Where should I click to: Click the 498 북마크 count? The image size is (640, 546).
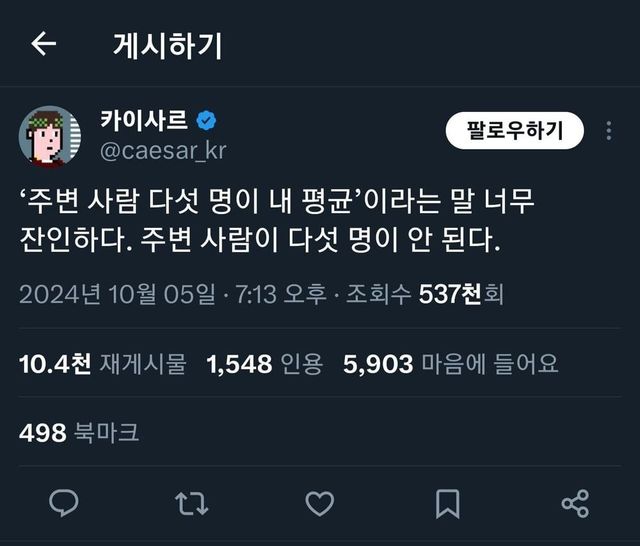[x=79, y=432]
